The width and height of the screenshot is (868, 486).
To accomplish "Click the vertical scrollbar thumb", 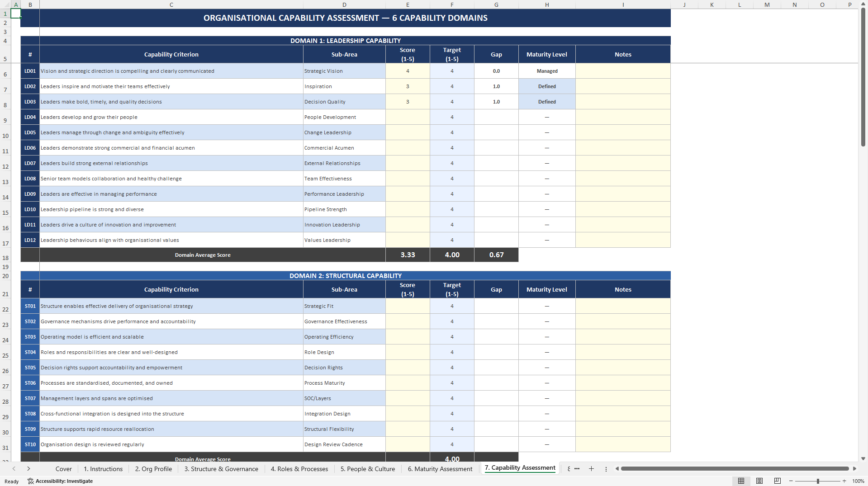I will 863,77.
